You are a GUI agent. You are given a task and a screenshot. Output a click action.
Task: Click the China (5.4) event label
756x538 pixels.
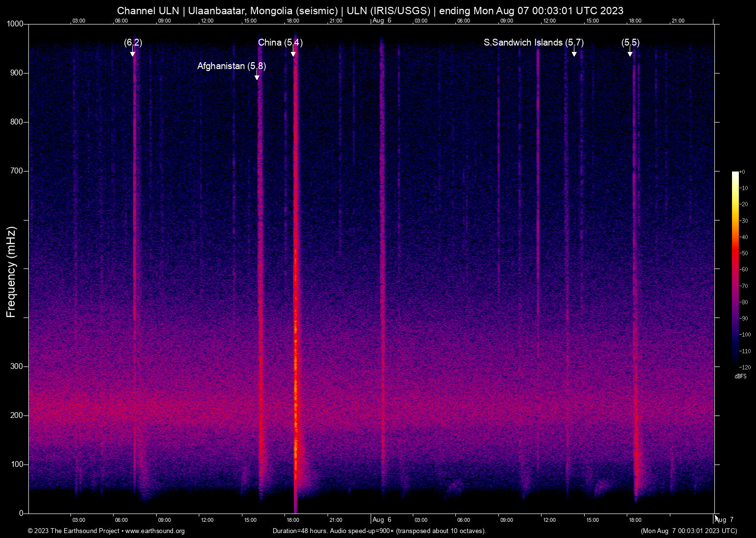coord(280,43)
